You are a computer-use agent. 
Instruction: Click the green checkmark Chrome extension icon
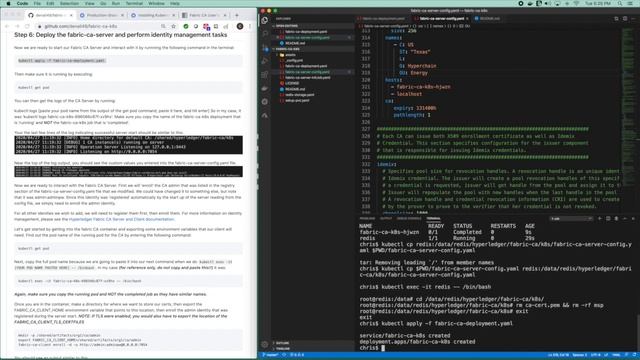pos(186,26)
